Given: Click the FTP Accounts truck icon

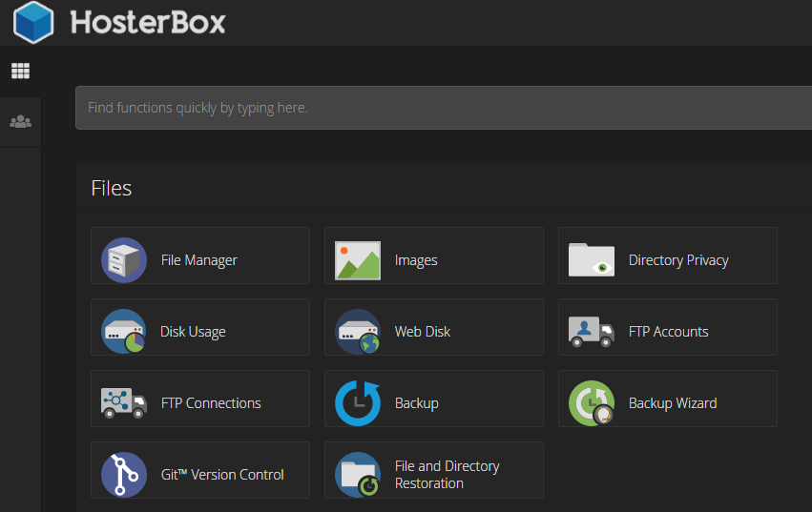Looking at the screenshot, I should click(592, 332).
